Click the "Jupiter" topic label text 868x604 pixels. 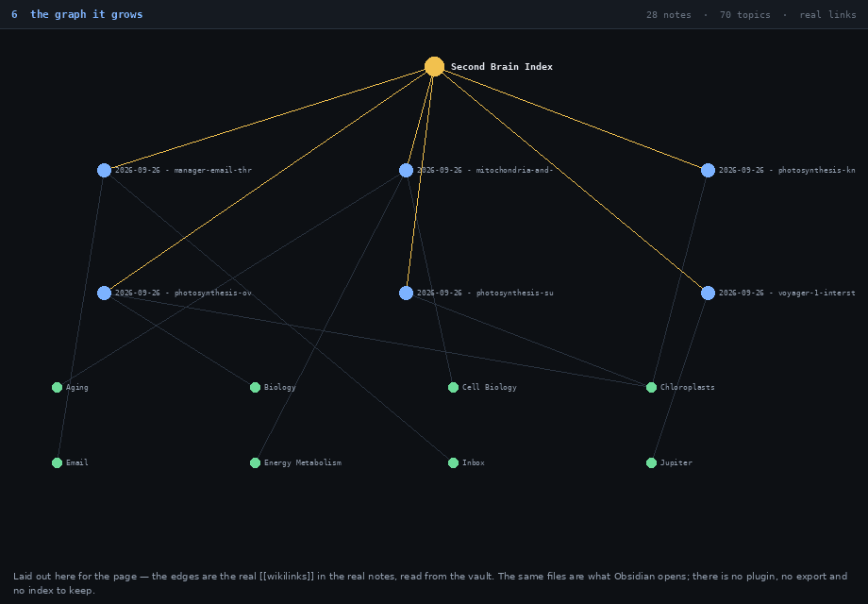tap(676, 462)
